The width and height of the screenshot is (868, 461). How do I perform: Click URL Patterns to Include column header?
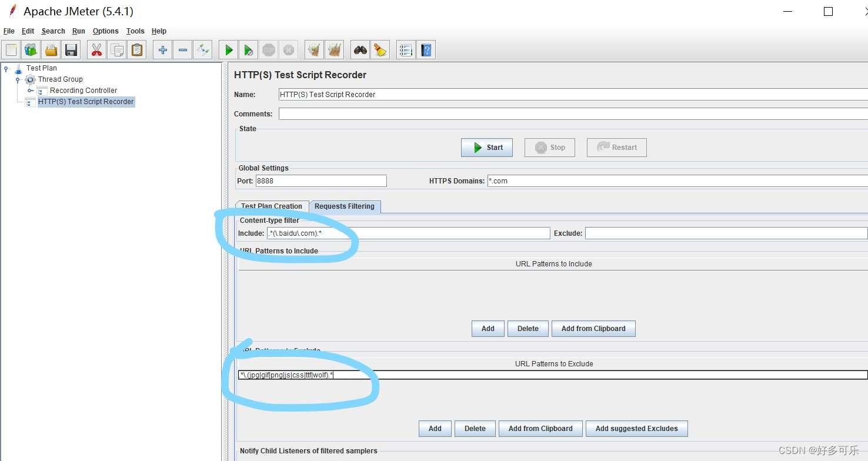tap(553, 264)
